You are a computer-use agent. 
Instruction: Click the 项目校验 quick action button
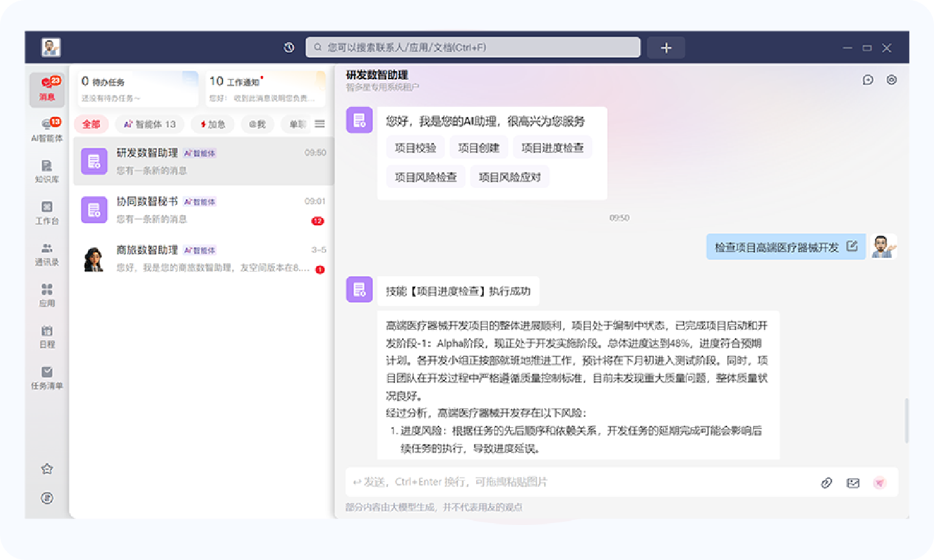[x=415, y=148]
